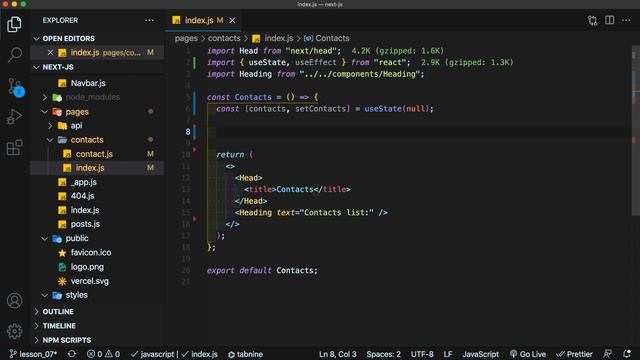Split the editor to the right
The image size is (640, 360).
tap(609, 20)
